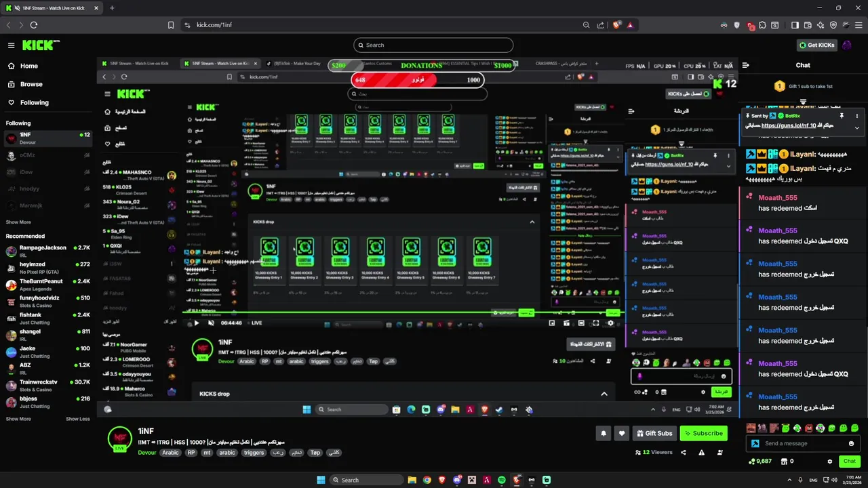This screenshot has width=868, height=488.
Task: Send with the green Chat button
Action: point(850,461)
